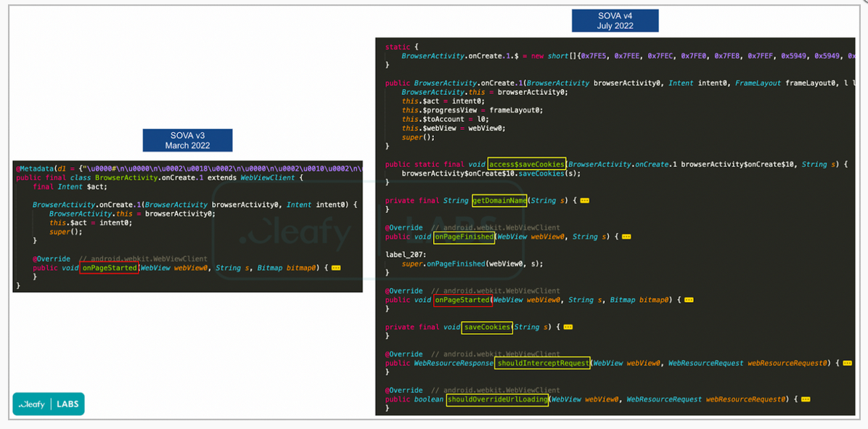868x429 pixels.
Task: Click 'super();' in the SOVA v3 constructor
Action: pos(65,232)
